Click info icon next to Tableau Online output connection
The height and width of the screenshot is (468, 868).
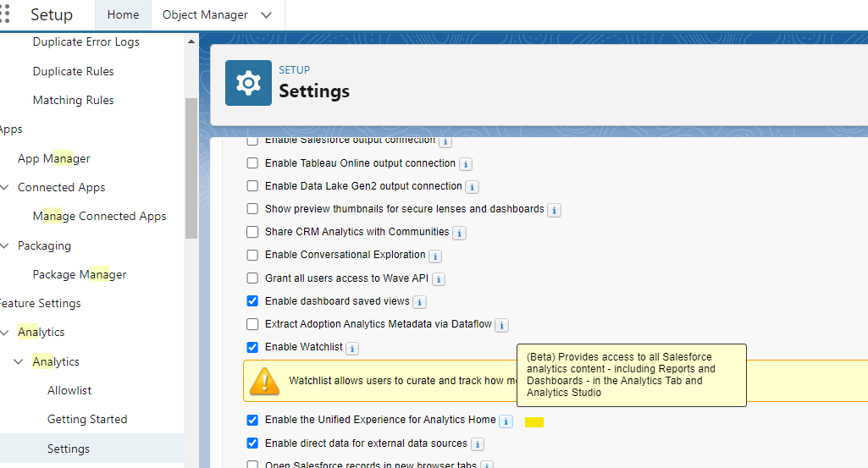[466, 164]
